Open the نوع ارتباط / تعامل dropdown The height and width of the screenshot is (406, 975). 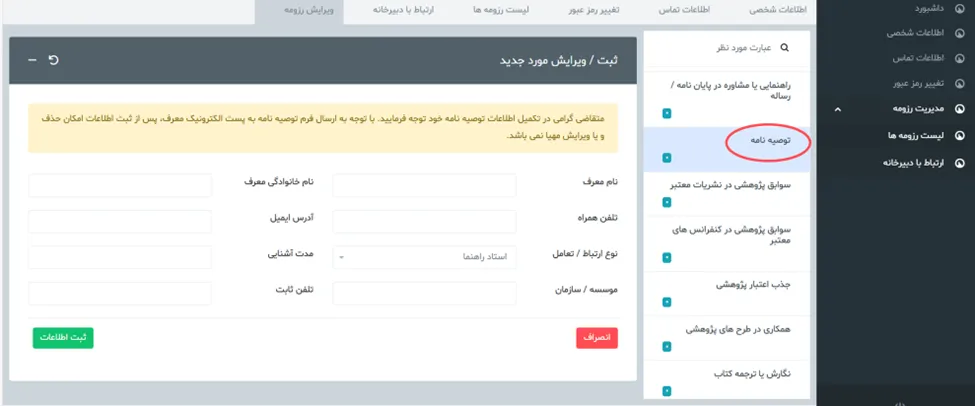point(424,257)
